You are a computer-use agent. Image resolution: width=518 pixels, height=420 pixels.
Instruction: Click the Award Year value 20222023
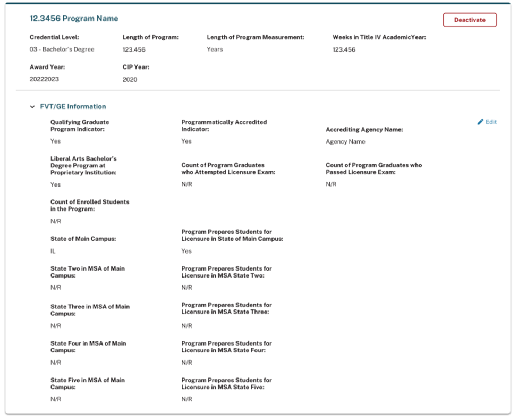44,79
